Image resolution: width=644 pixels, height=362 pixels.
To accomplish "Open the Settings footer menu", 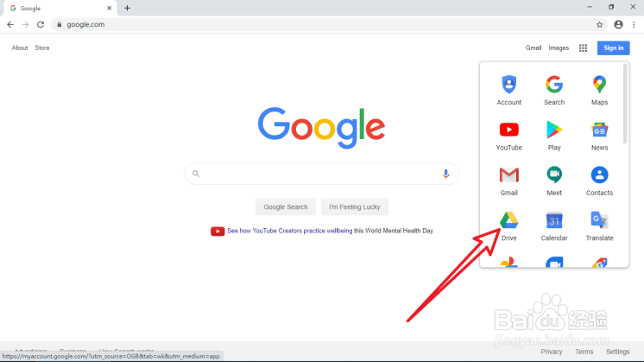I will (617, 352).
